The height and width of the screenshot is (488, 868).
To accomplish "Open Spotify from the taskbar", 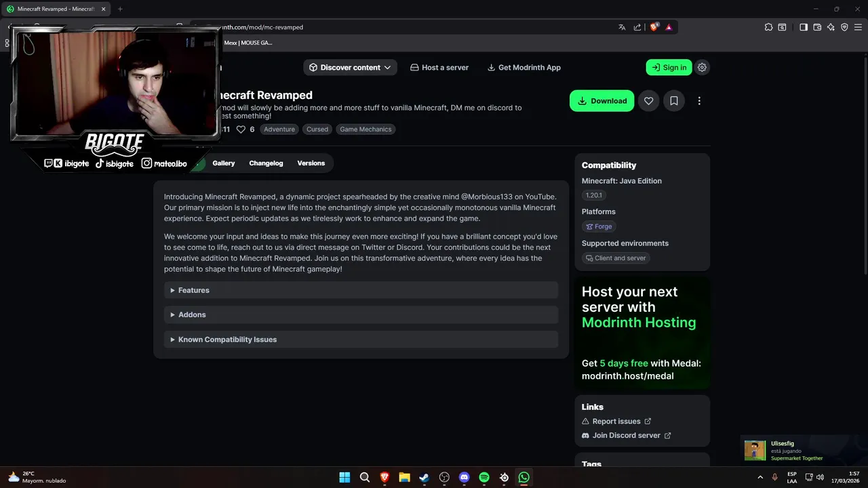I will click(484, 477).
